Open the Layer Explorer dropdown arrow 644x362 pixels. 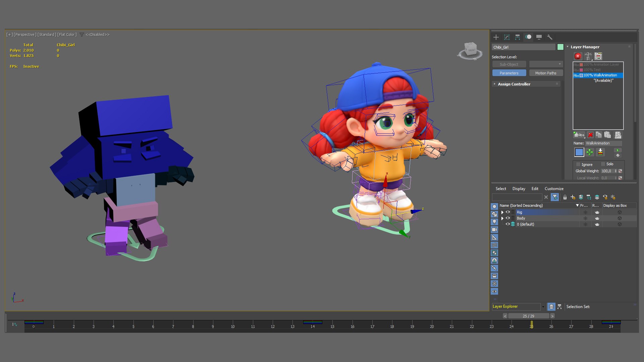point(543,307)
